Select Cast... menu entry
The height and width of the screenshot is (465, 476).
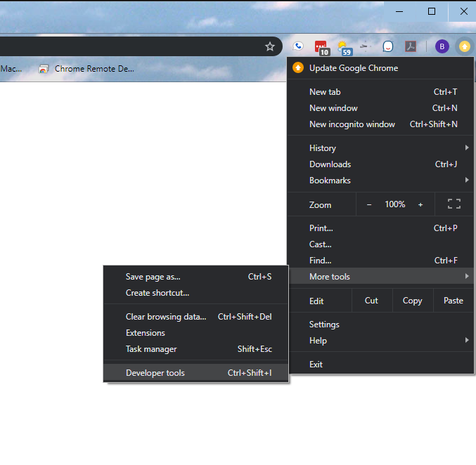tap(380, 244)
